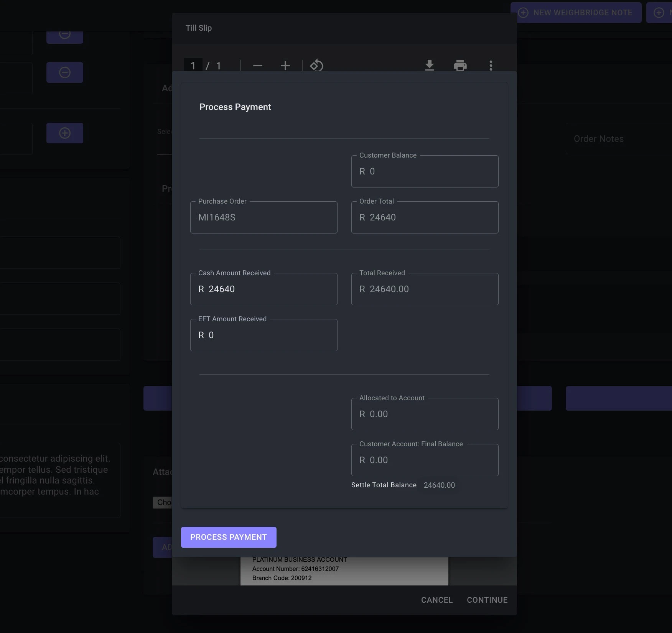
Task: Select the Purchase Order field
Action: coord(264,217)
